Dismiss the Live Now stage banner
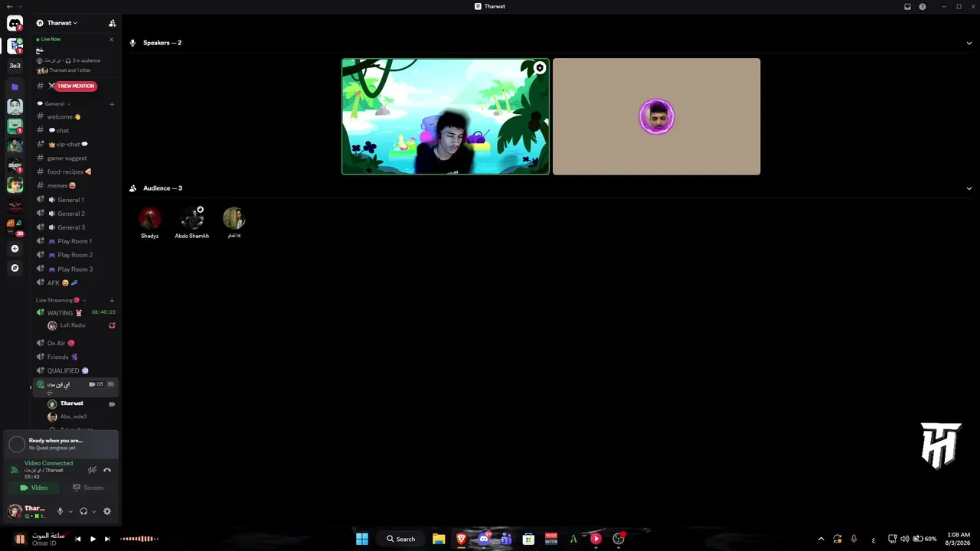The height and width of the screenshot is (551, 980). (x=111, y=39)
